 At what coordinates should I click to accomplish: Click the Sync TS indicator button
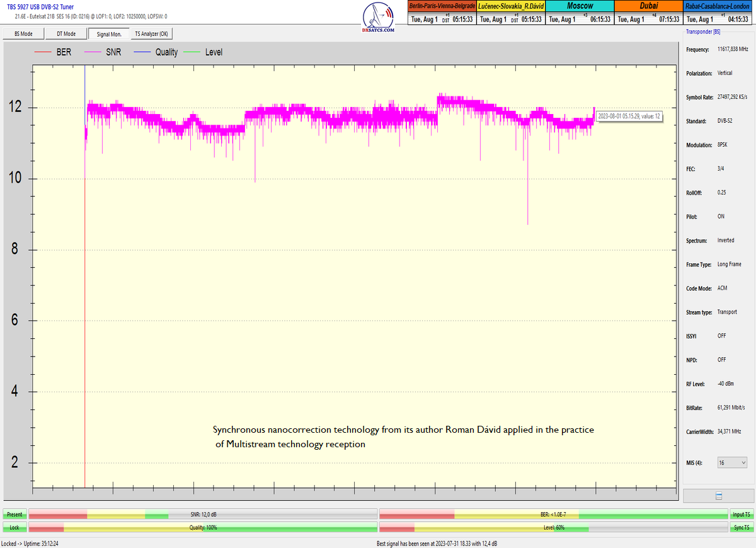(742, 527)
